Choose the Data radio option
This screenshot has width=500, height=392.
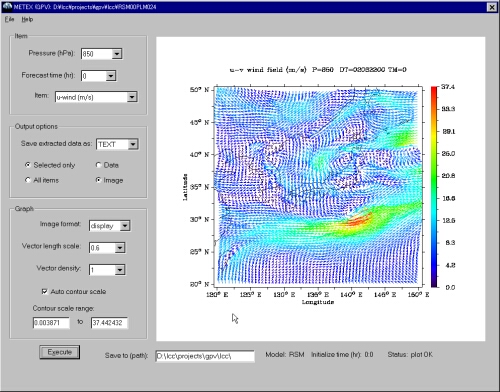pyautogui.click(x=98, y=165)
